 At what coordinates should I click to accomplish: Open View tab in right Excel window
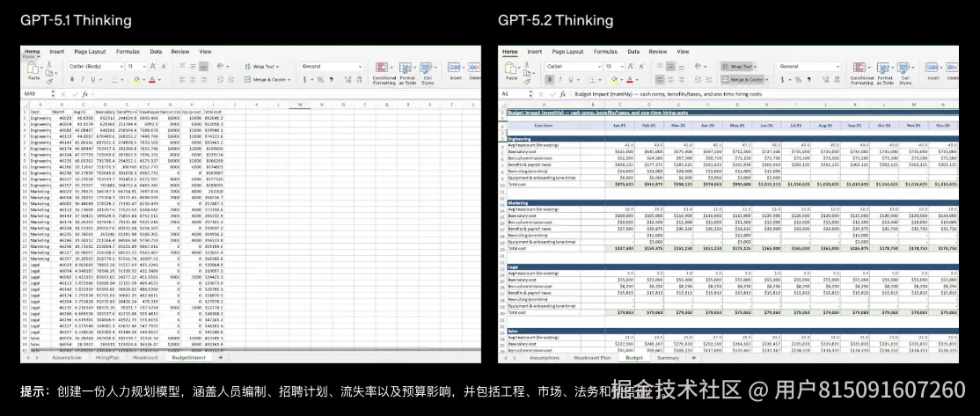click(x=684, y=52)
